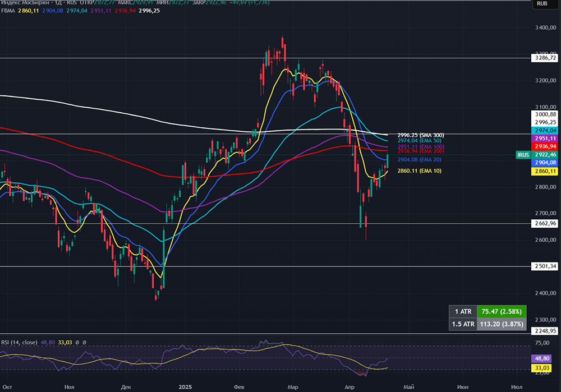Click the 2501,34 horizontal level label
The image size is (561, 392).
click(x=545, y=266)
